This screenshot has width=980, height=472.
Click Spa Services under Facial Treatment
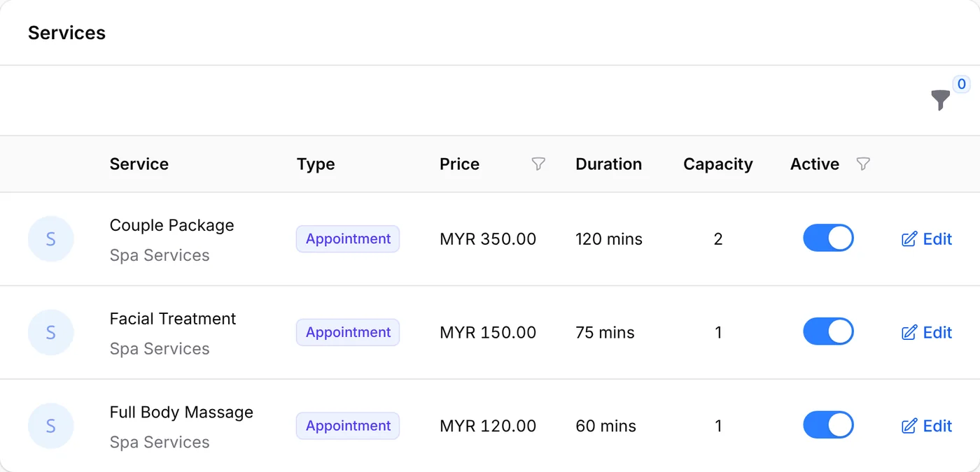(x=160, y=349)
